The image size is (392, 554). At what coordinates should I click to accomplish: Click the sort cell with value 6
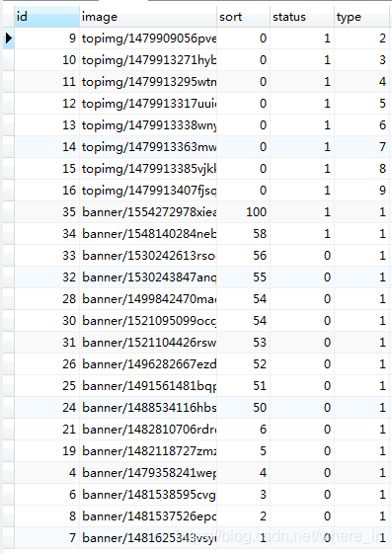click(243, 430)
